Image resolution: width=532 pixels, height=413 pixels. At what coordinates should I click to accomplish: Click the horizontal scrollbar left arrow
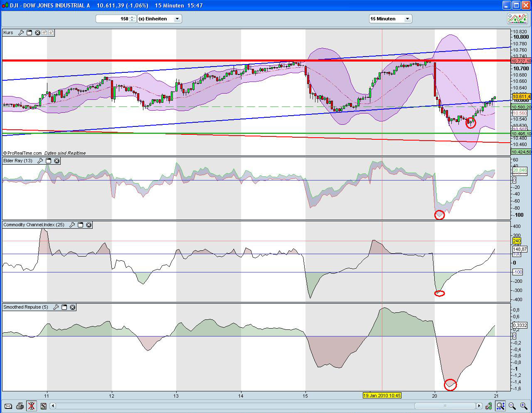[x=53, y=406]
